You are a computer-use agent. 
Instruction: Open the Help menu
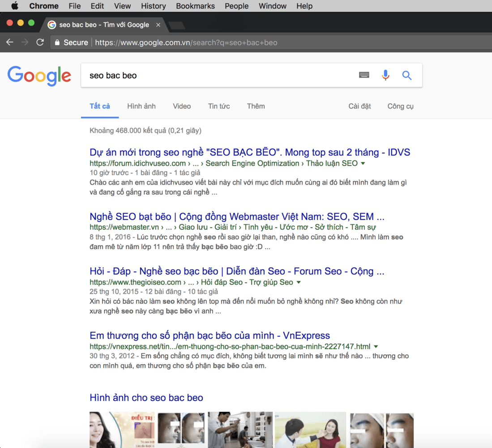(x=305, y=6)
